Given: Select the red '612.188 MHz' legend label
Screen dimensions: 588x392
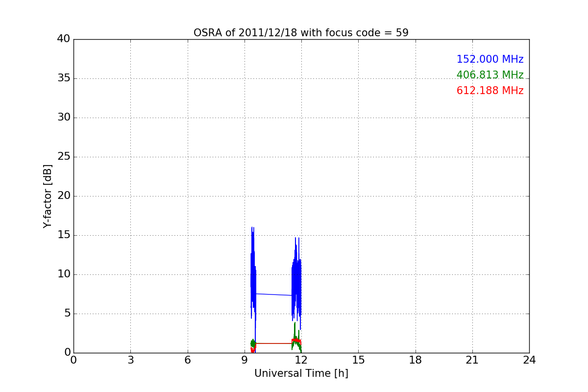Looking at the screenshot, I should point(490,91).
